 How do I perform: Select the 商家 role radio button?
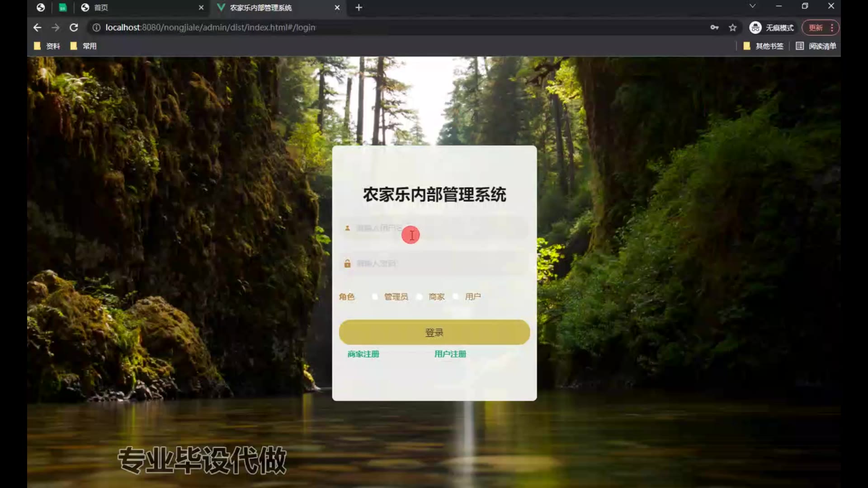(x=420, y=296)
